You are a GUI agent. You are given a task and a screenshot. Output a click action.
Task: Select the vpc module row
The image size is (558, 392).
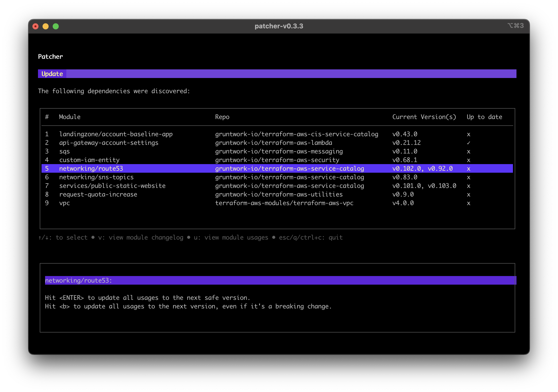tap(65, 203)
